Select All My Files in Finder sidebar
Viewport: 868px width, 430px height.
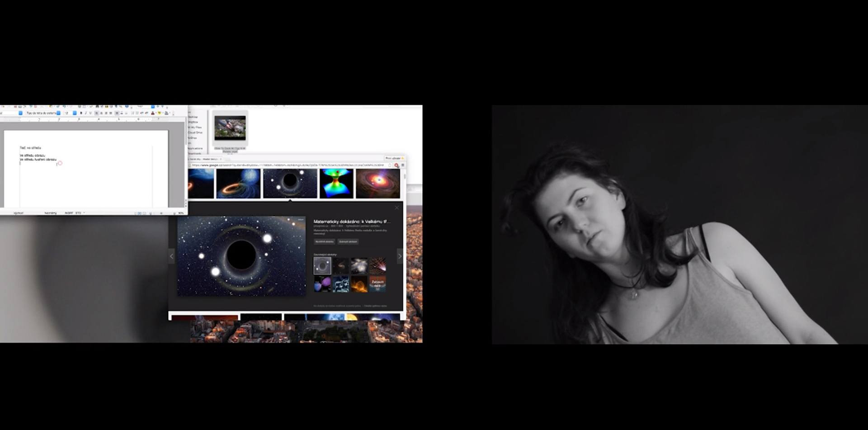(x=195, y=128)
